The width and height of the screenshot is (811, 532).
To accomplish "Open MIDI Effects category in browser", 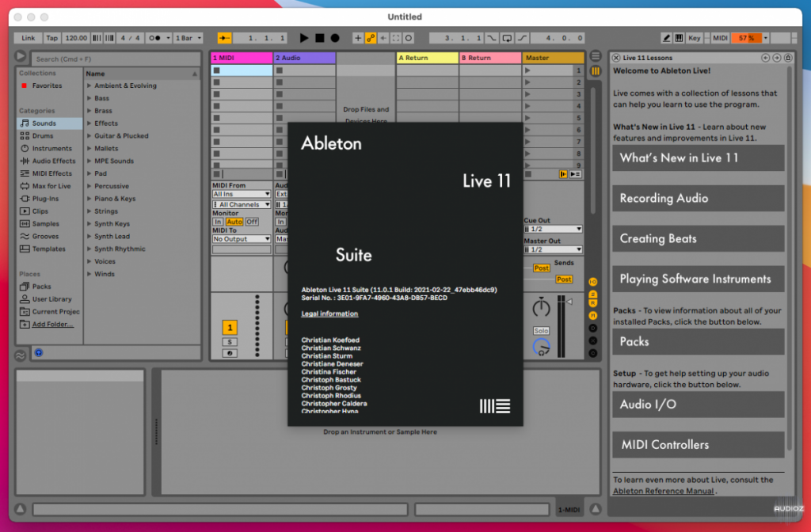I will [51, 173].
